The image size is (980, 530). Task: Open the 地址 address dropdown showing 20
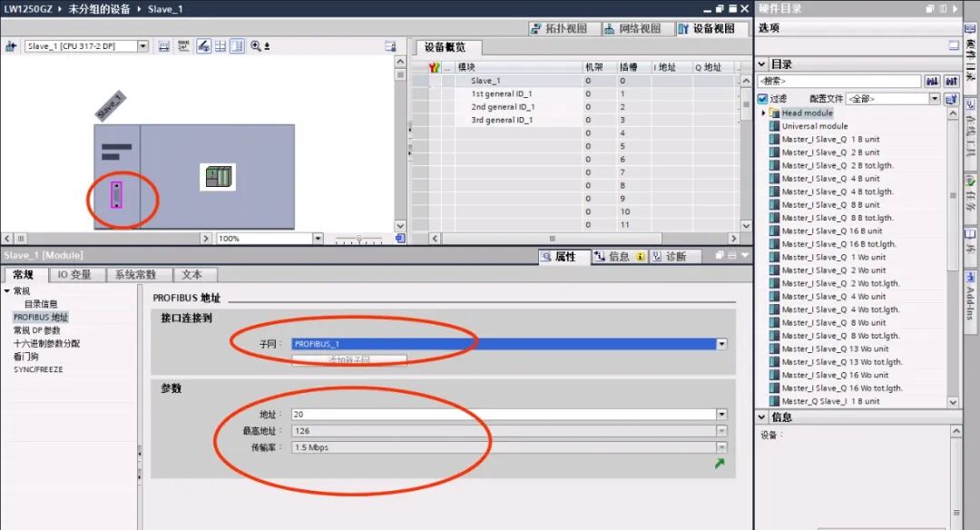coord(721,414)
